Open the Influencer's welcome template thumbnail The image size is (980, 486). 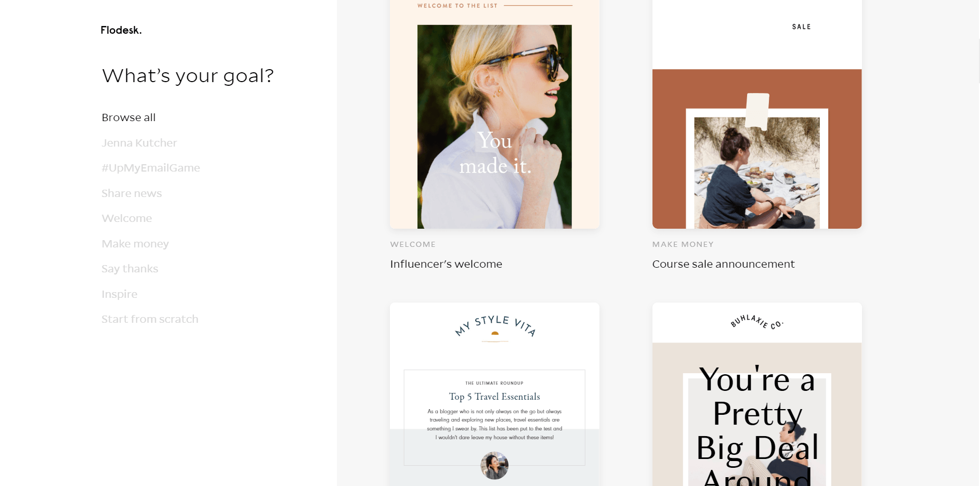click(x=494, y=114)
